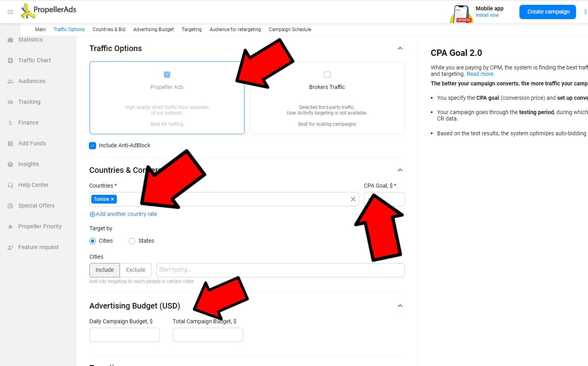The image size is (588, 366).
Task: Check the Brokers Traffic checkbox
Action: pyautogui.click(x=327, y=75)
